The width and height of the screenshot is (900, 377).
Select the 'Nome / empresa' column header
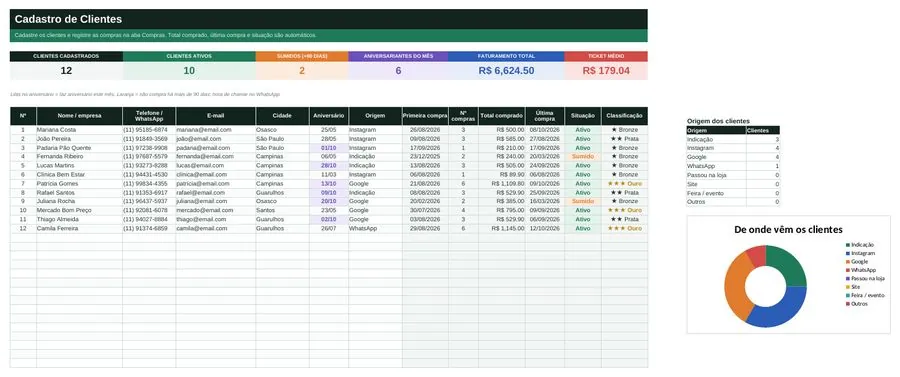(79, 116)
